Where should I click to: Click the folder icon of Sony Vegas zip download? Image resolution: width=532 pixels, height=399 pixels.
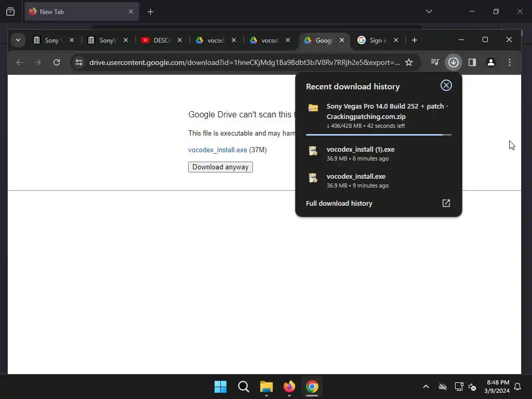(313, 108)
